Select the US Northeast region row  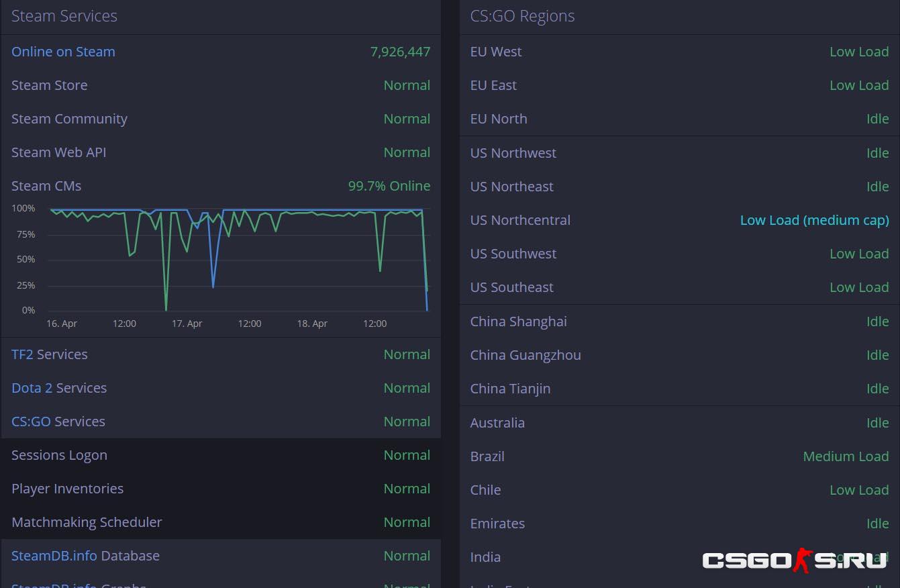click(x=680, y=187)
